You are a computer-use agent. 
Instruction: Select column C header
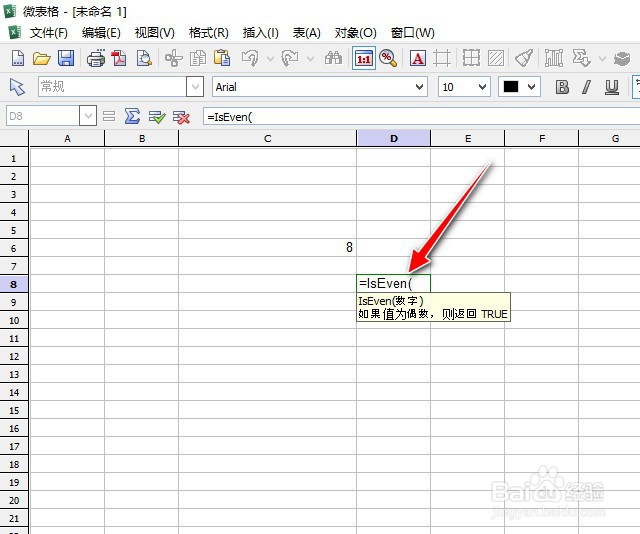[x=267, y=138]
